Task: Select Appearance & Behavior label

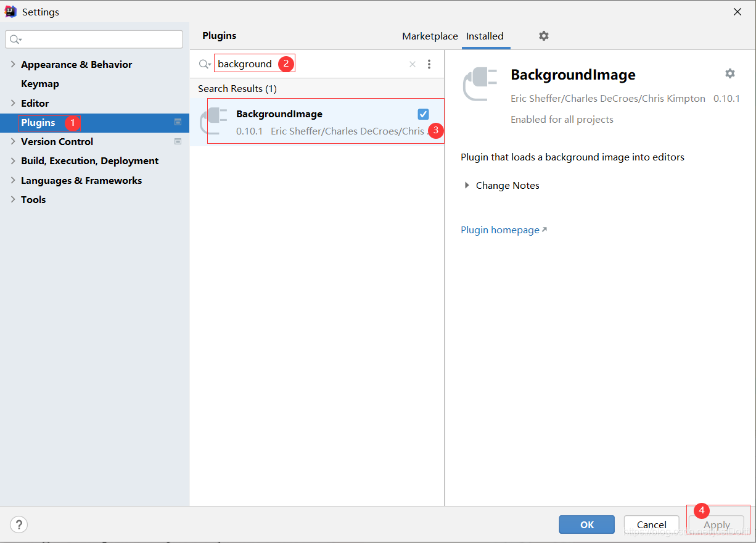Action: 76,64
